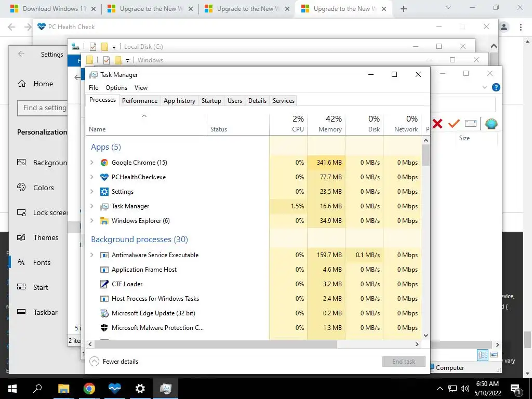This screenshot has width=532, height=399.
Task: Open a new Chrome tab
Action: 403,9
